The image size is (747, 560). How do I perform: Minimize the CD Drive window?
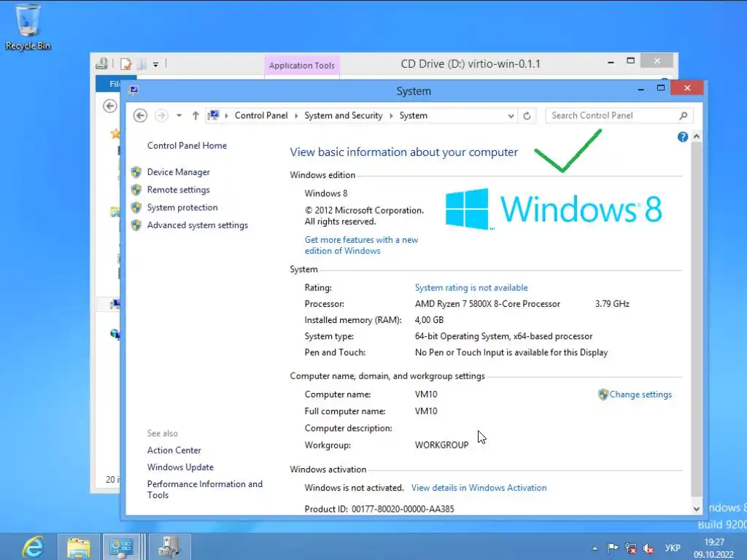pyautogui.click(x=611, y=62)
